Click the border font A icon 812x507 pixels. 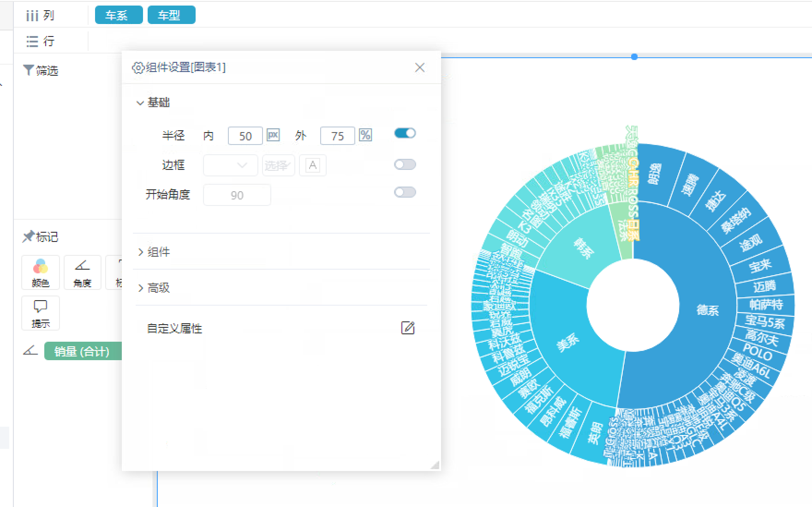tap(313, 165)
